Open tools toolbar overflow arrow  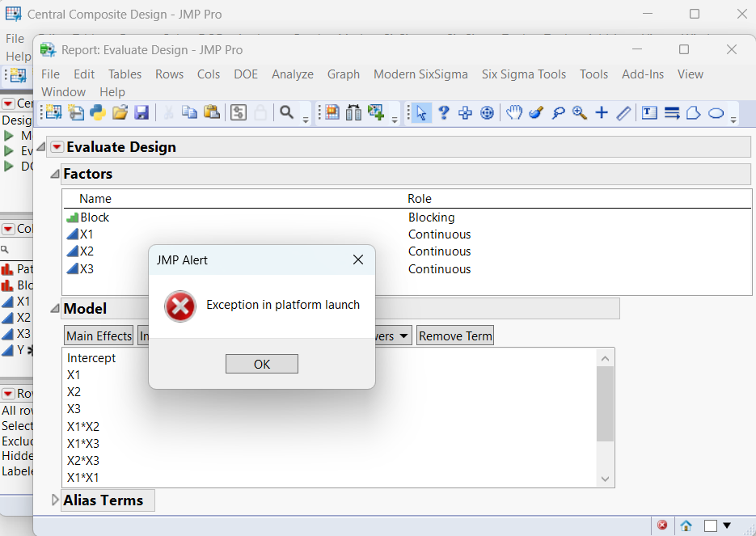(x=733, y=120)
